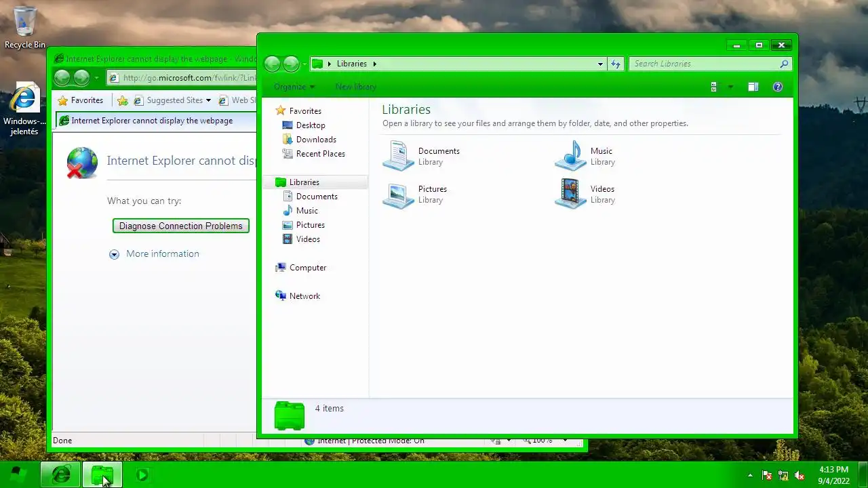Maximize the Libraries window

tap(759, 45)
